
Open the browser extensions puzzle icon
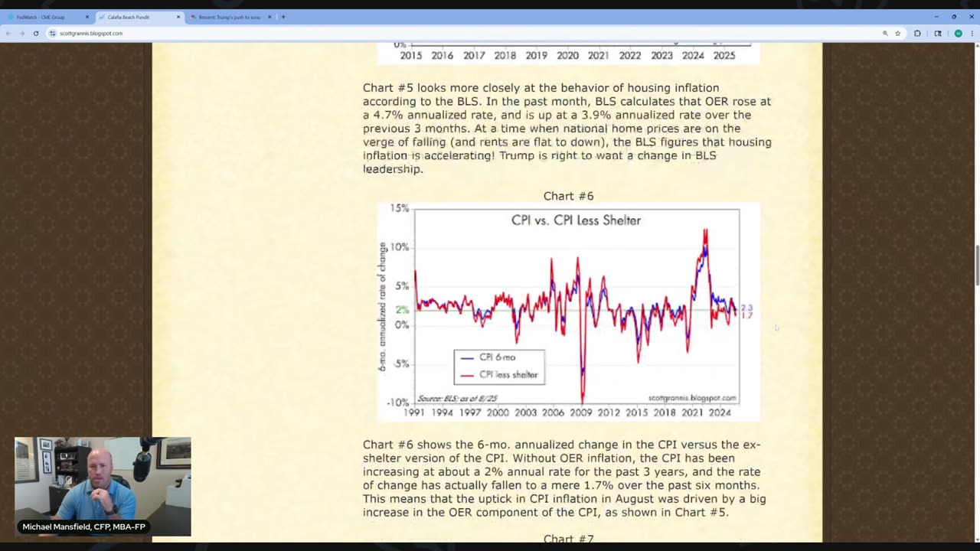pos(917,34)
